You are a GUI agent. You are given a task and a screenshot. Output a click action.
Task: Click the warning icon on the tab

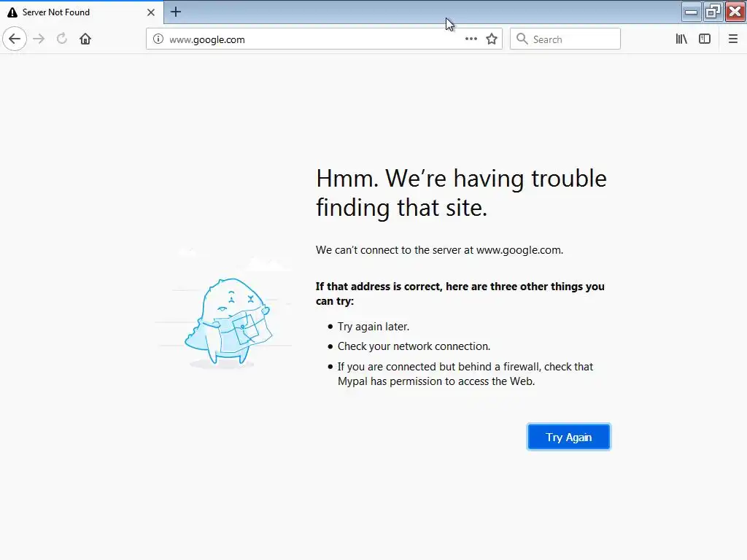point(12,12)
